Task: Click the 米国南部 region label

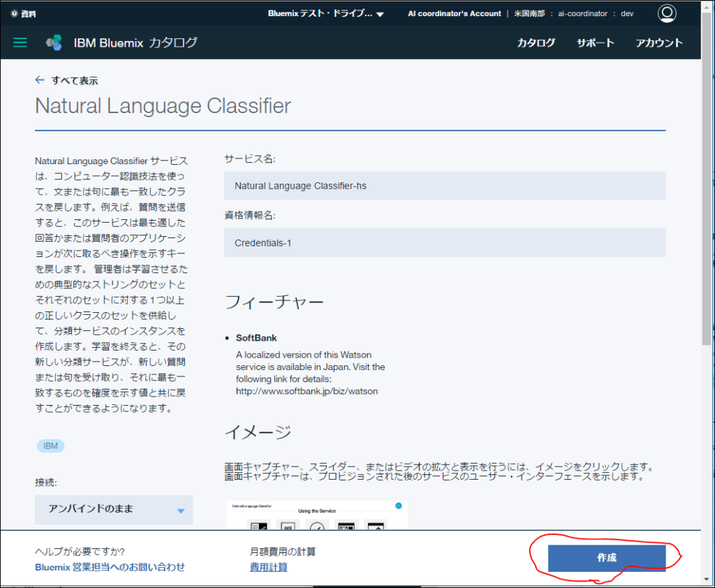Action: click(529, 14)
